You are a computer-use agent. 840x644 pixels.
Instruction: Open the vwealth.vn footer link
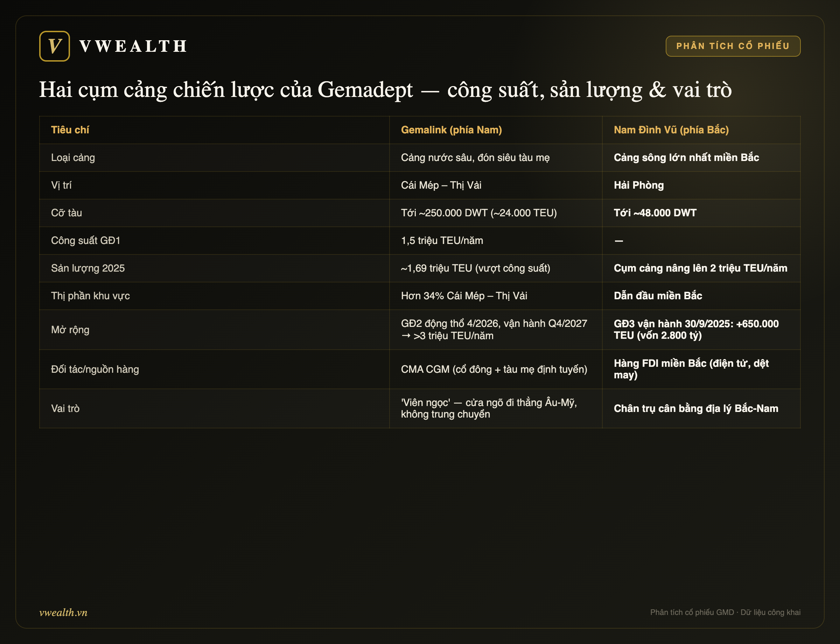click(x=63, y=612)
